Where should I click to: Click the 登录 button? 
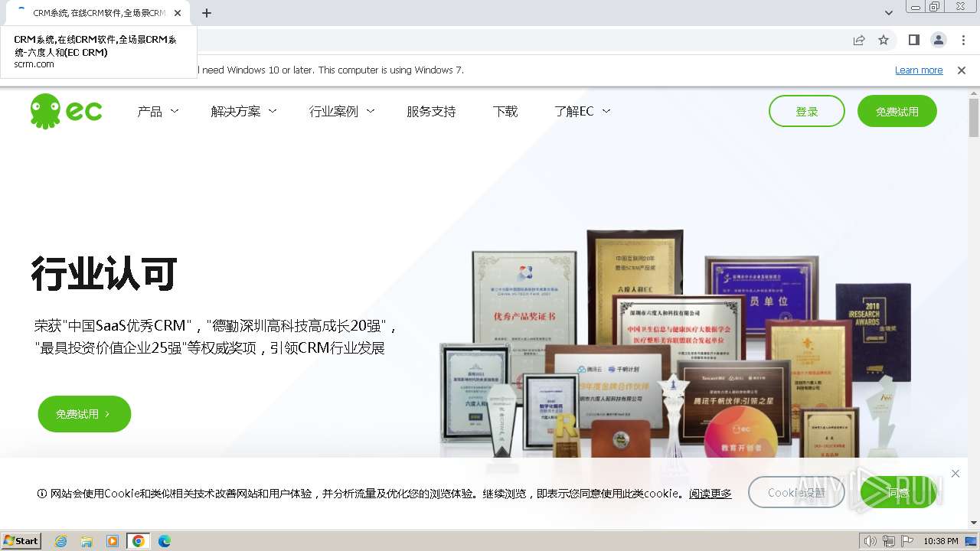(x=807, y=111)
